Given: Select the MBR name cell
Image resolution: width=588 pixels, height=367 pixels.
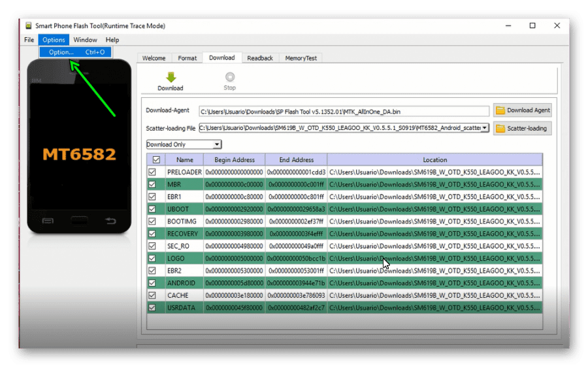Looking at the screenshot, I should click(184, 184).
